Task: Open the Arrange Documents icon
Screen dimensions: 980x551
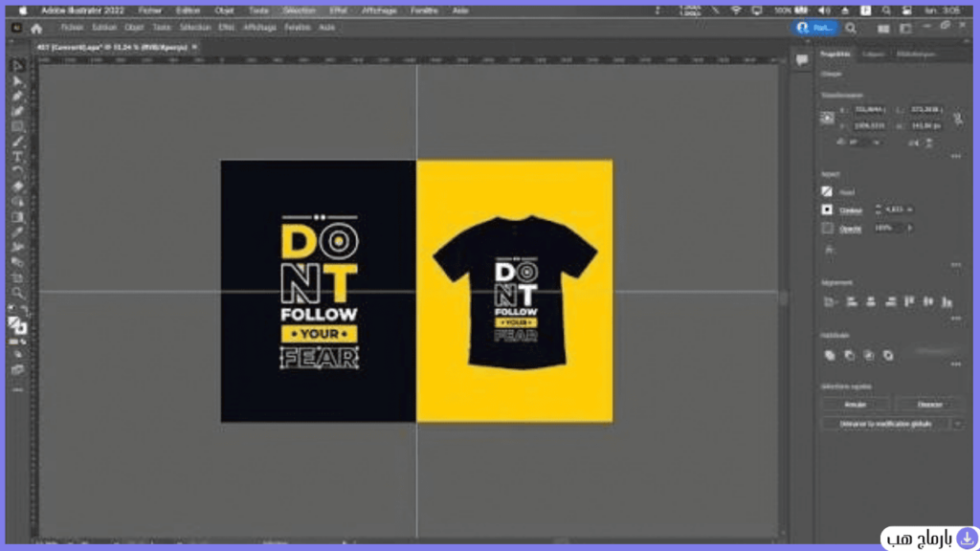Action: tap(883, 28)
